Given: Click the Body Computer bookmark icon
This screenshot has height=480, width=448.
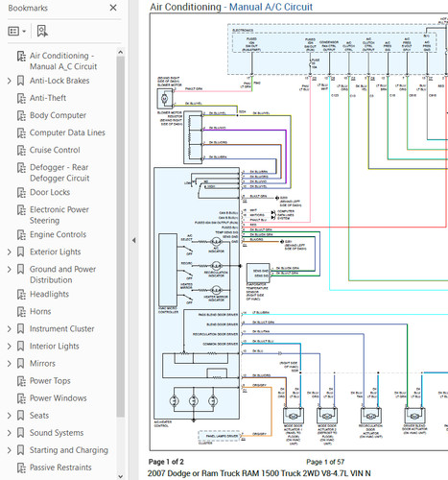Looking at the screenshot, I should click(x=21, y=115).
